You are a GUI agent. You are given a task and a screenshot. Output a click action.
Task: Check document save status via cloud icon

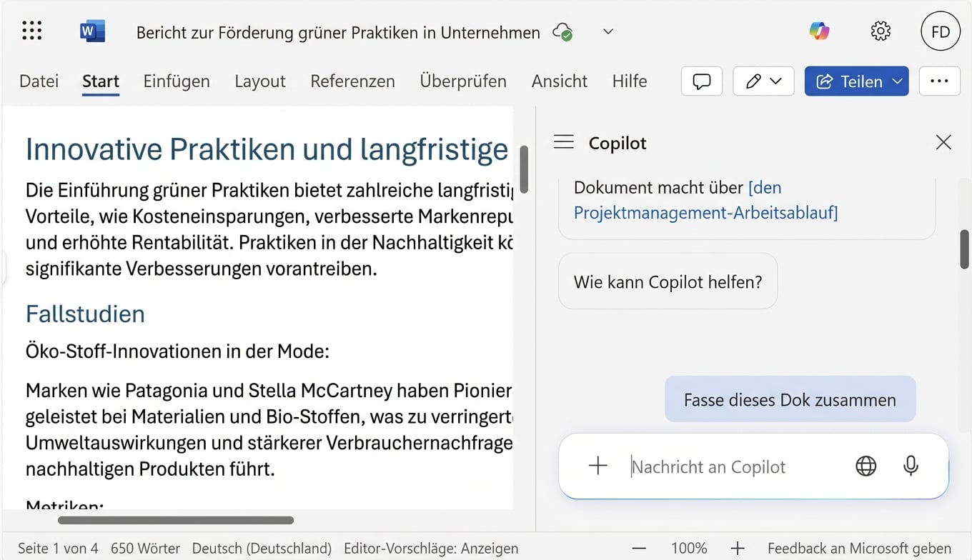[x=562, y=31]
